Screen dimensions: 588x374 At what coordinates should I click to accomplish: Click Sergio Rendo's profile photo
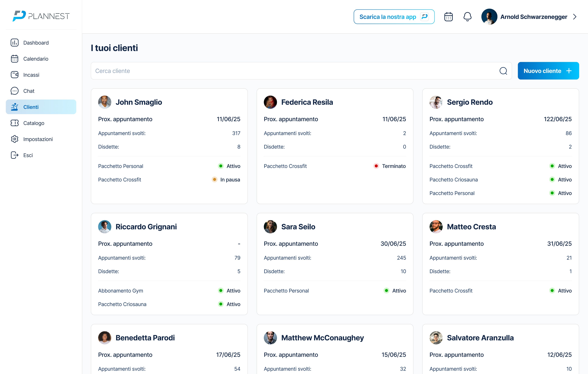point(436,102)
